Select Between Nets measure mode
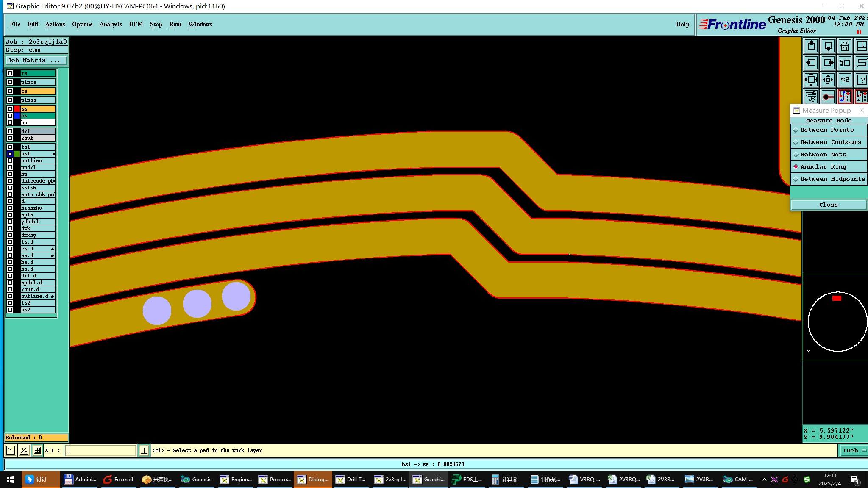 pos(823,155)
